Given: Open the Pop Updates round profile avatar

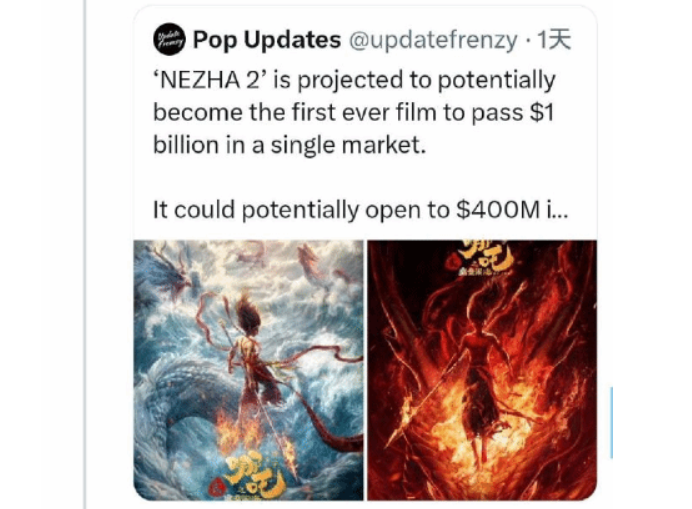Looking at the screenshot, I should [x=169, y=39].
